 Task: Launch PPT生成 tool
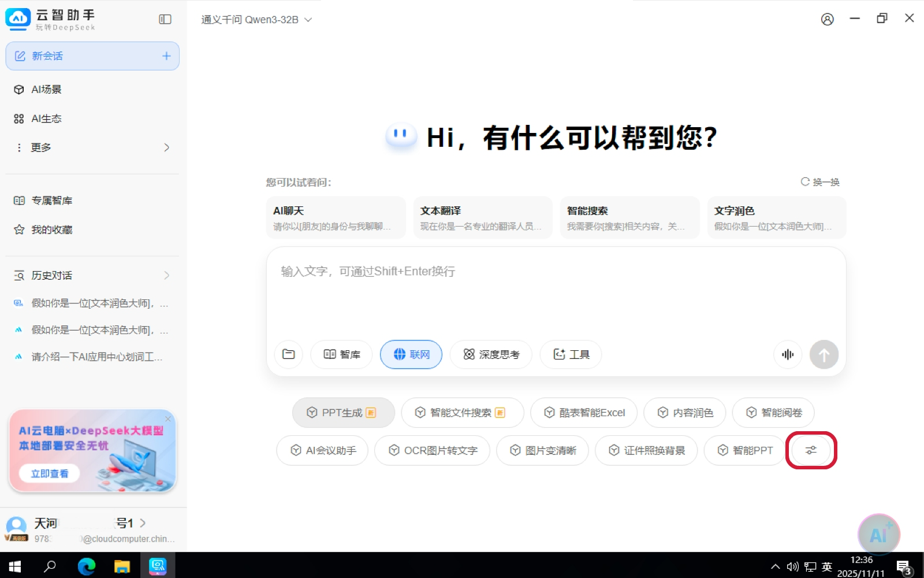pyautogui.click(x=343, y=413)
